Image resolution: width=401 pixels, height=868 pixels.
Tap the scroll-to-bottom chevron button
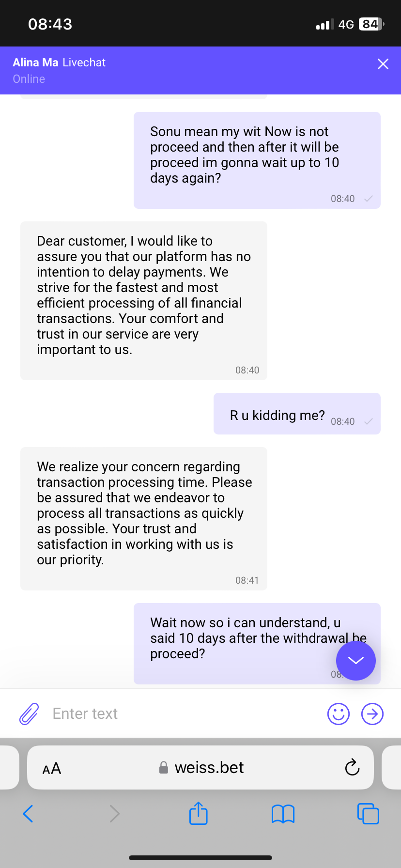click(x=355, y=661)
